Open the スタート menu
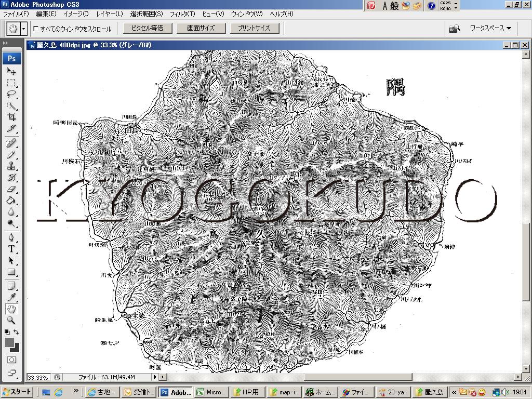Viewport: 532px width, 399px height. pos(17,392)
